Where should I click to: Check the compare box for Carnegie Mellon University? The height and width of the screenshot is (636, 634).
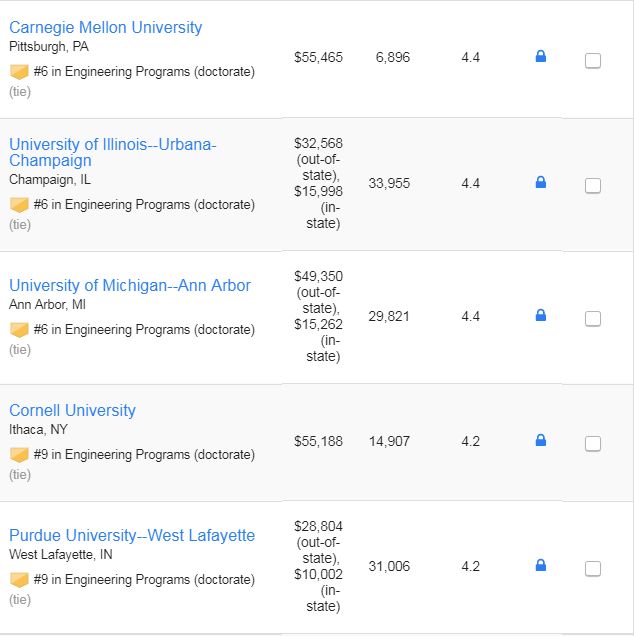click(593, 61)
